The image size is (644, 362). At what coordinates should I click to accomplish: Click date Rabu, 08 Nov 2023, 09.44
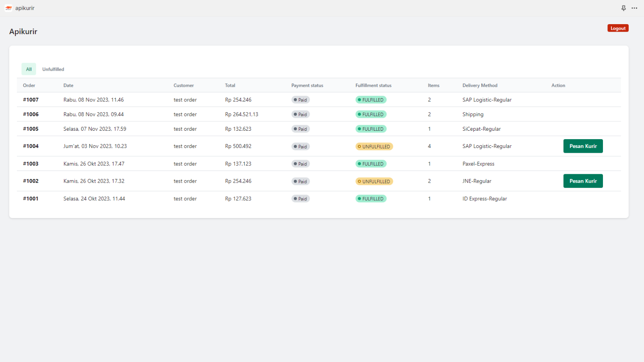pyautogui.click(x=93, y=114)
